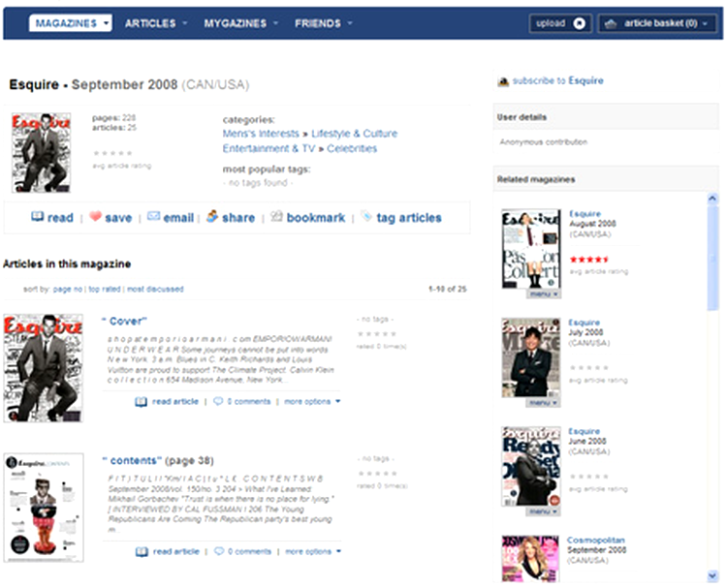Image resolution: width=727 pixels, height=588 pixels.
Task: Click the bookmark icon
Action: point(276,216)
